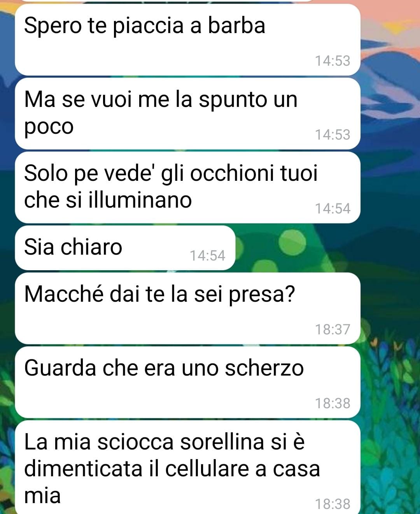Tap the 'Sia chiaro' message bubble
This screenshot has width=420, height=514.
[x=125, y=248]
